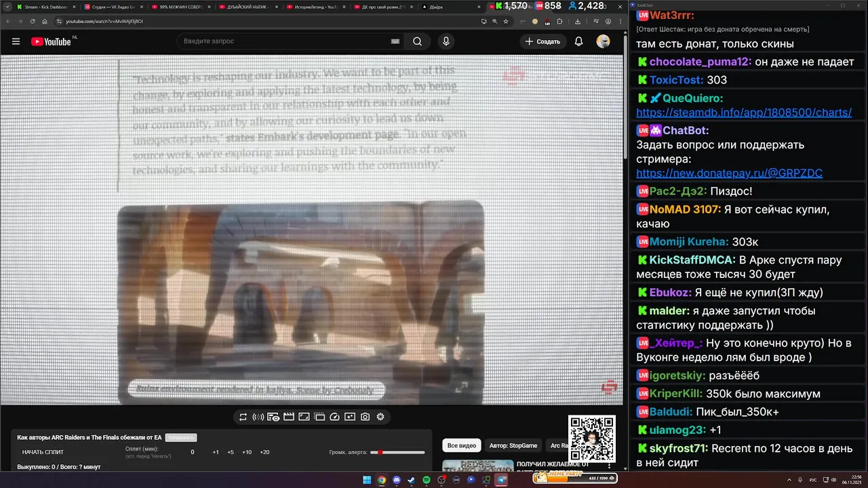Click the browser address bar URL
The width and height of the screenshot is (868, 488).
104,22
